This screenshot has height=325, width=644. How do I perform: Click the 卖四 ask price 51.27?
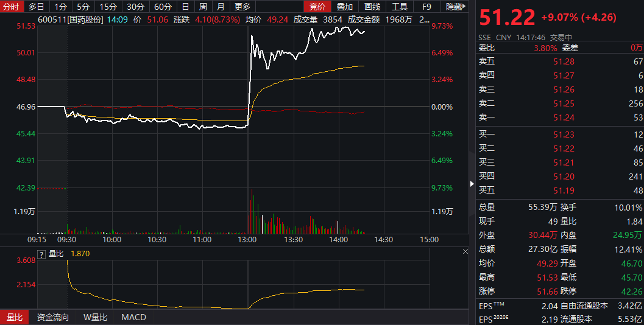(x=564, y=75)
